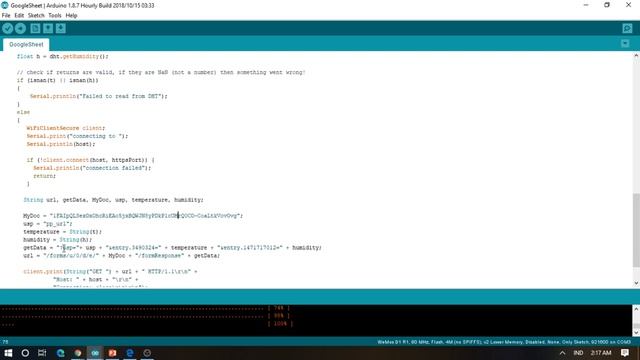Click the Serial.println(host) line
The image size is (640, 360).
[61, 144]
